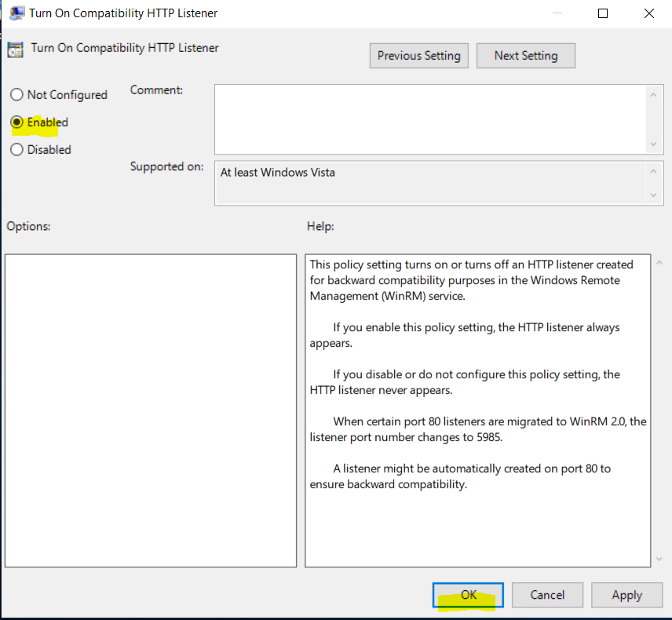The image size is (672, 620).
Task: Click the 'Help:' label
Action: [x=320, y=226]
